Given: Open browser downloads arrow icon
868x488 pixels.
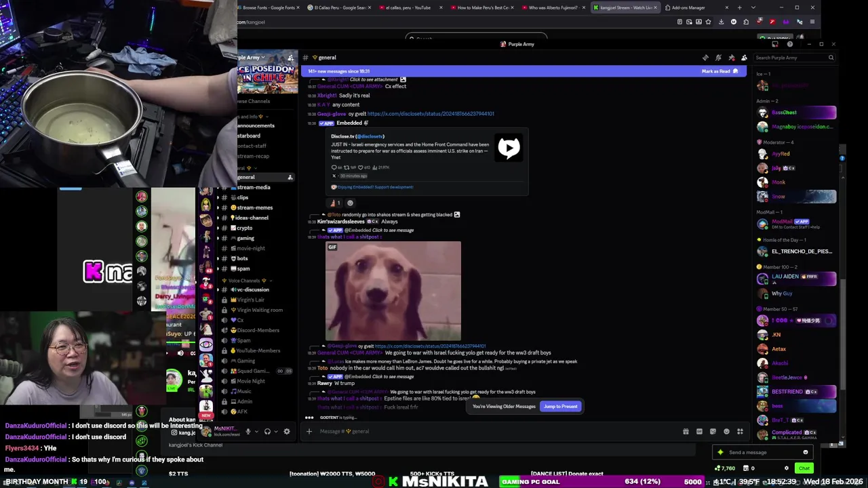Looking at the screenshot, I should (721, 22).
